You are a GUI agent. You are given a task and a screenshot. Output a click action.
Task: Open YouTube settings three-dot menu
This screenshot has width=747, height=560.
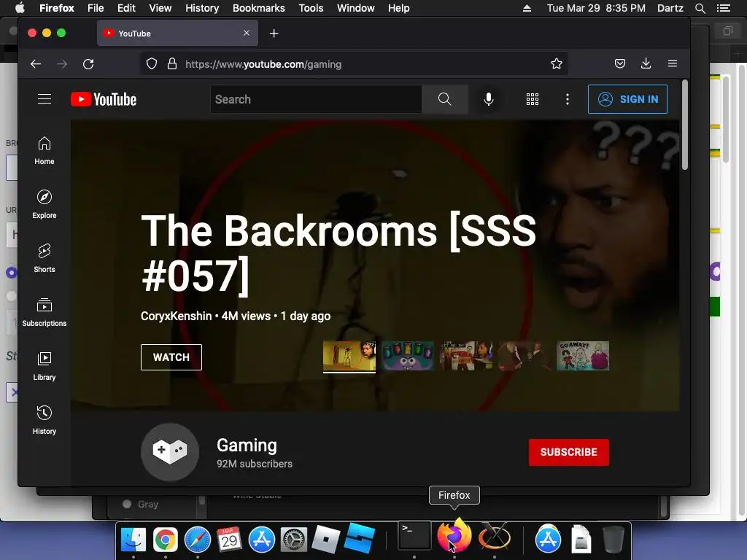click(x=567, y=99)
